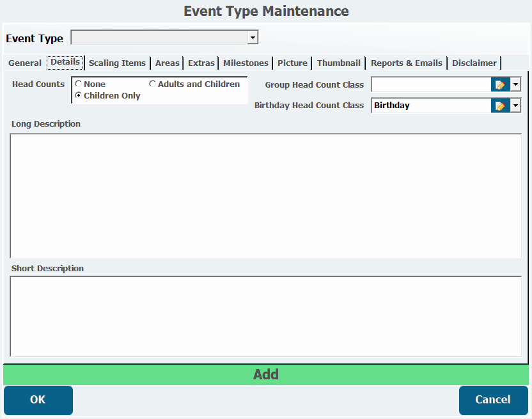Image resolution: width=532 pixels, height=419 pixels.
Task: Open the Event Type dropdown
Action: pyautogui.click(x=253, y=38)
